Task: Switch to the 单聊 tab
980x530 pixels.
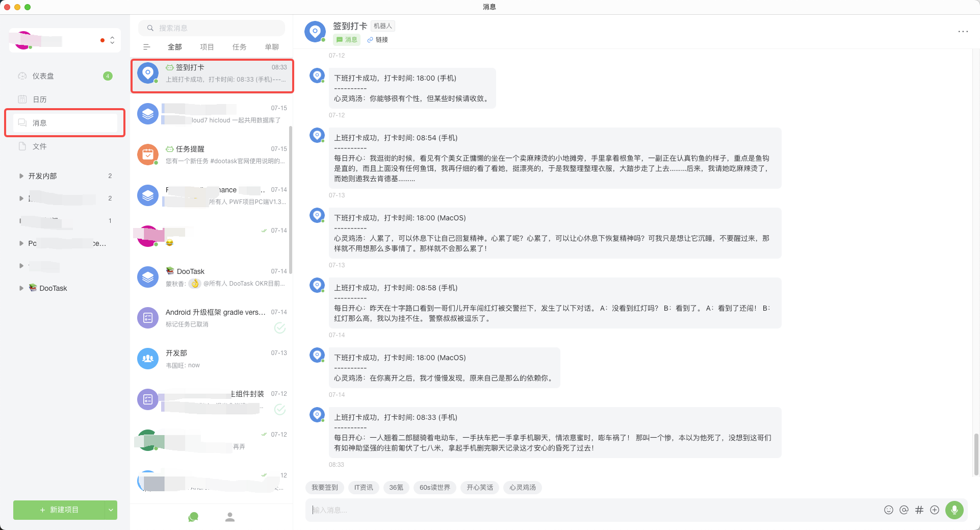Action: [272, 46]
